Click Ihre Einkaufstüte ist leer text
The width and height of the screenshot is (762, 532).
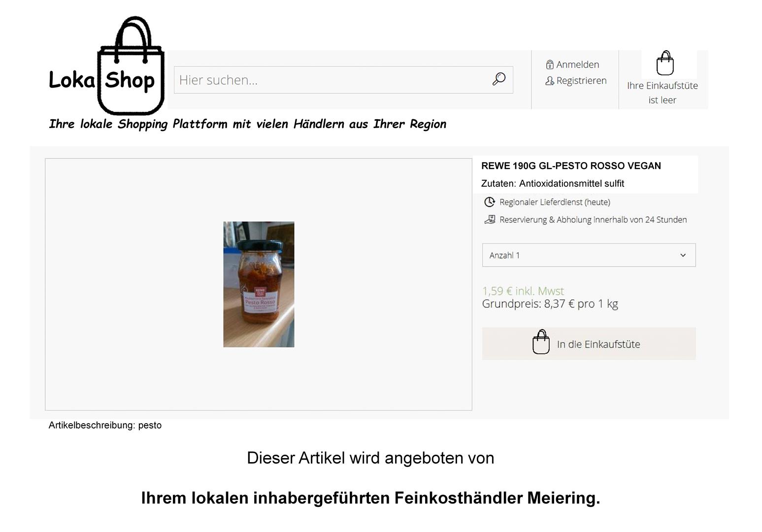click(x=662, y=93)
